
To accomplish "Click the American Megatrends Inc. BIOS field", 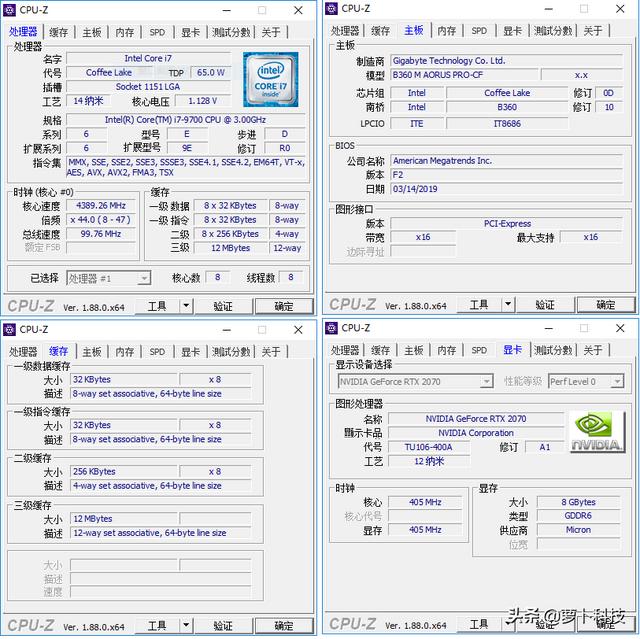I will [506, 161].
